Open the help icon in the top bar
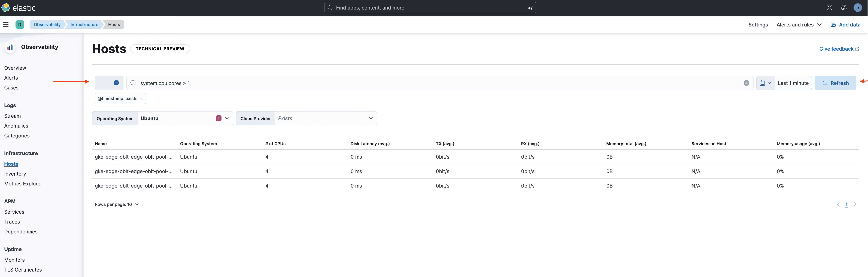This screenshot has width=868, height=277. click(x=830, y=7)
